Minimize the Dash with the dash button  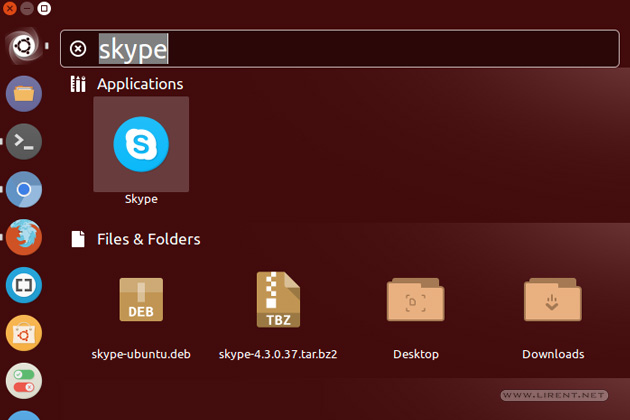click(27, 8)
